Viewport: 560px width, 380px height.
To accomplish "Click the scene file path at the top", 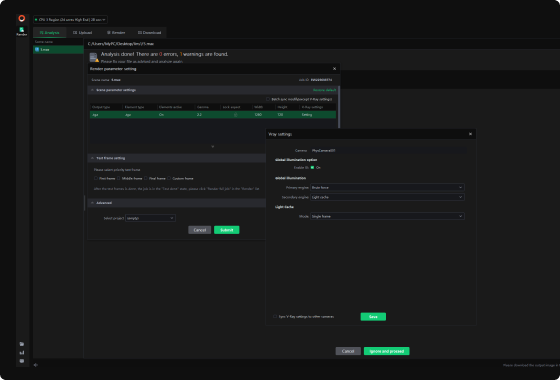I will (x=121, y=44).
